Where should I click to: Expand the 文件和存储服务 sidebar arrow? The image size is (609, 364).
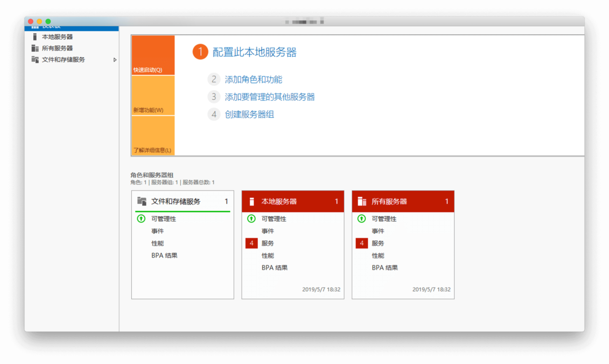pyautogui.click(x=115, y=60)
